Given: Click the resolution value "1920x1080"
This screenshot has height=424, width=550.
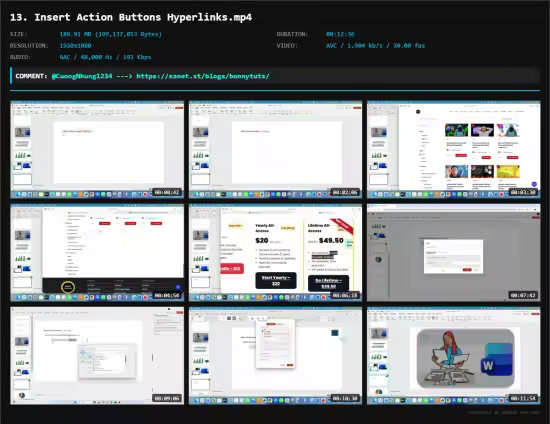Looking at the screenshot, I should (75, 46).
